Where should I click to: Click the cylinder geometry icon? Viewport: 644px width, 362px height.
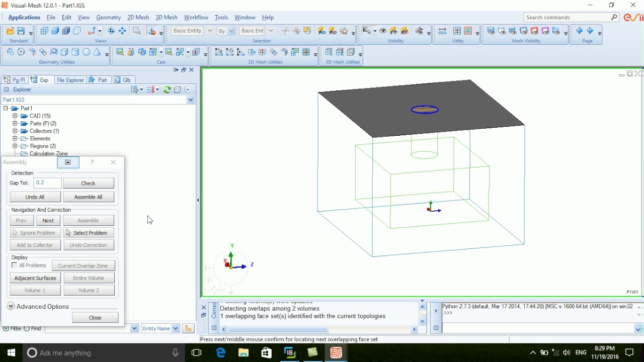[x=75, y=52]
